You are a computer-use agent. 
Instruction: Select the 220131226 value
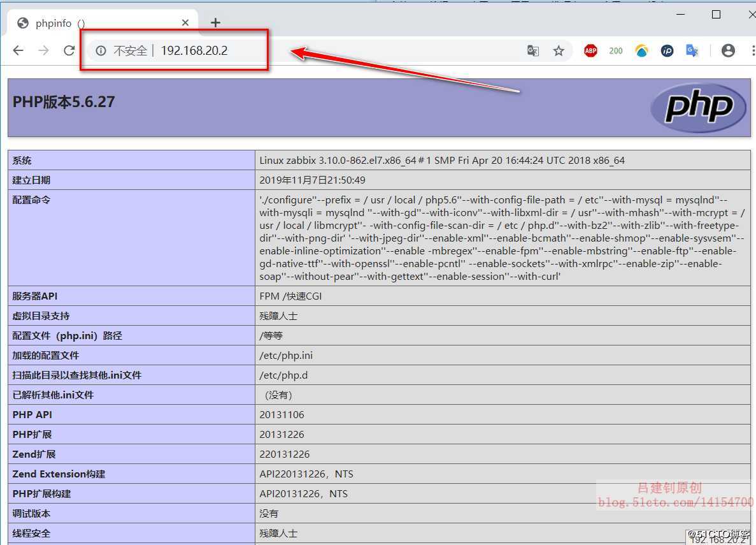click(285, 454)
